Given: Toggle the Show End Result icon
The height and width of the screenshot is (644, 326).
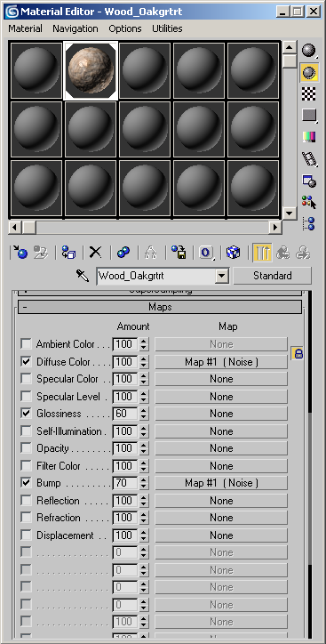Looking at the screenshot, I should (x=262, y=253).
